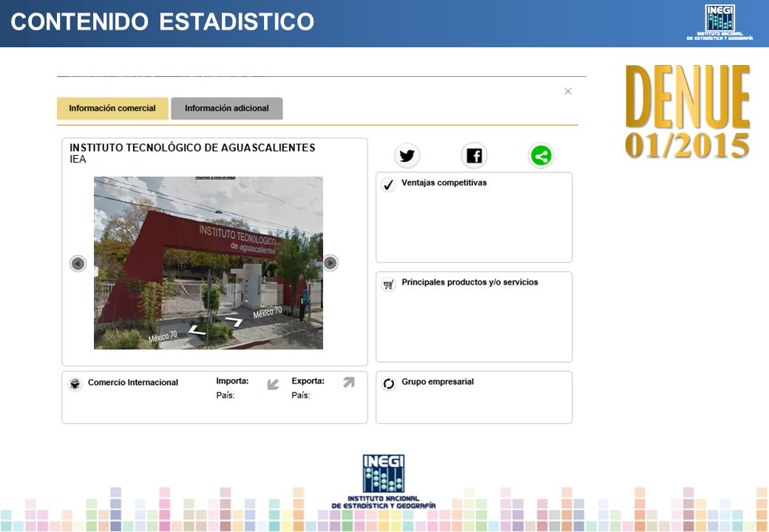This screenshot has height=532, width=769.
Task: Click the País label under Importa
Action: pos(225,395)
